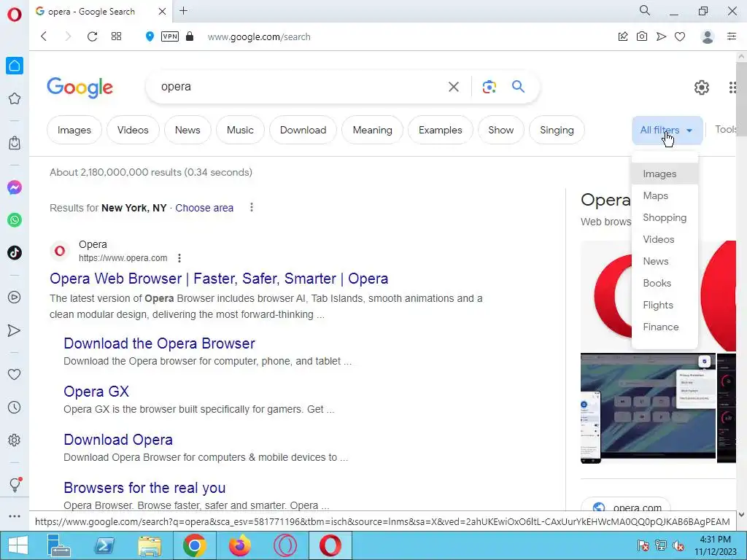Open sidebar History clock icon
747x560 pixels.
[15, 407]
